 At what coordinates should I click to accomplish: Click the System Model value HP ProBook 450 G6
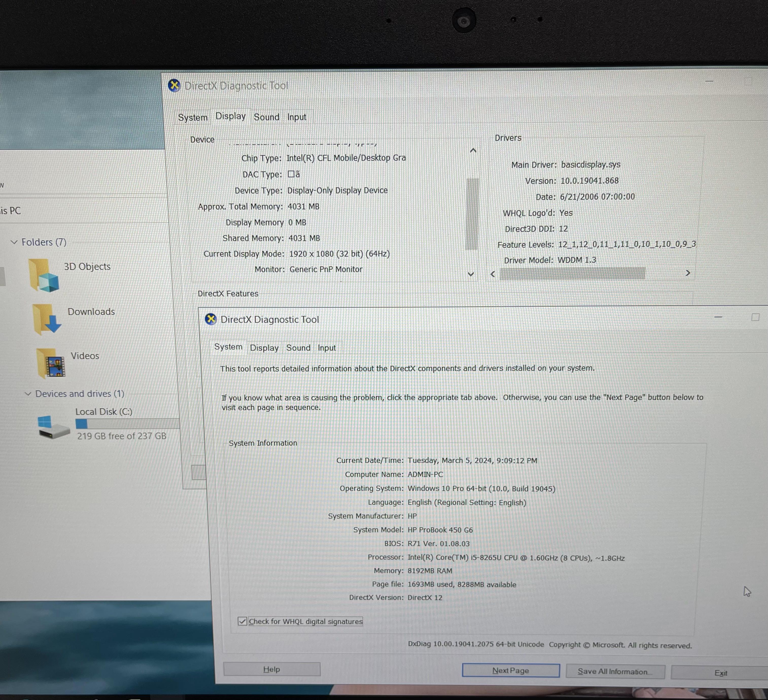(440, 530)
